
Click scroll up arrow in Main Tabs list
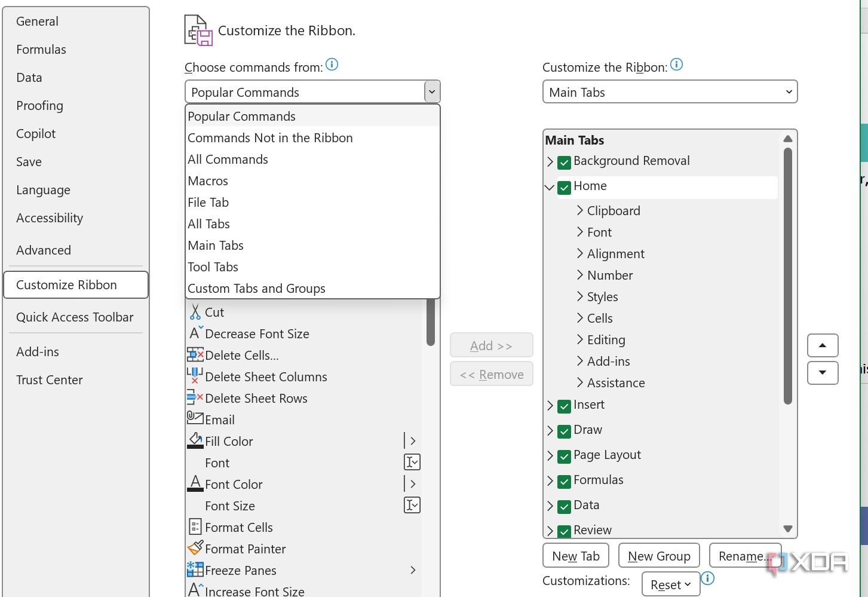click(x=787, y=139)
